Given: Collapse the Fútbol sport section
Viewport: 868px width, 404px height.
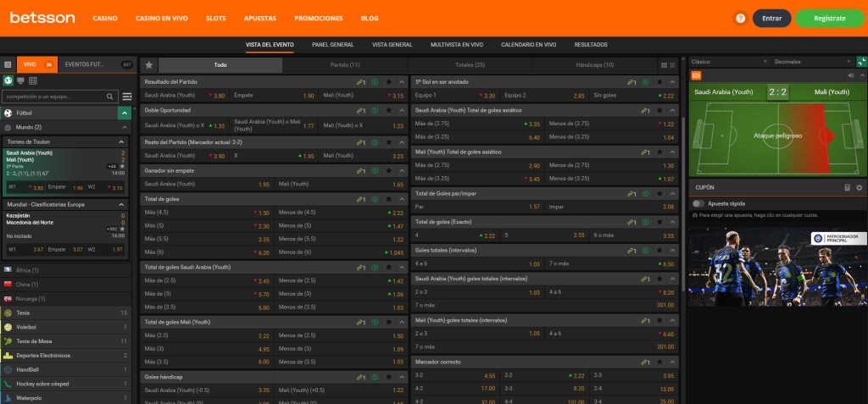Looking at the screenshot, I should [125, 113].
